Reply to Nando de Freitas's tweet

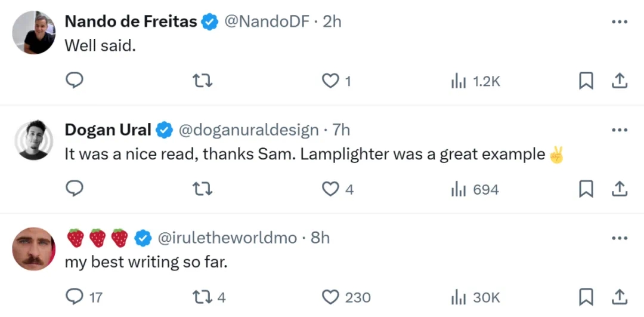pyautogui.click(x=74, y=81)
